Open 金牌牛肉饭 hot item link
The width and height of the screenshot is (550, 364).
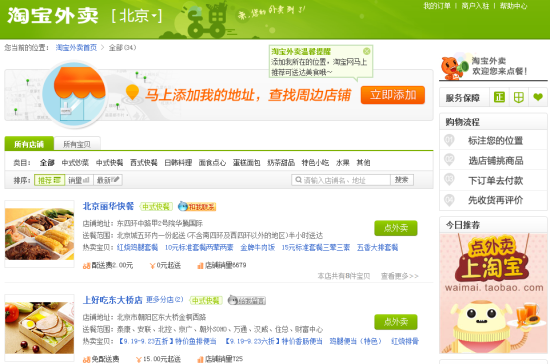click(257, 248)
